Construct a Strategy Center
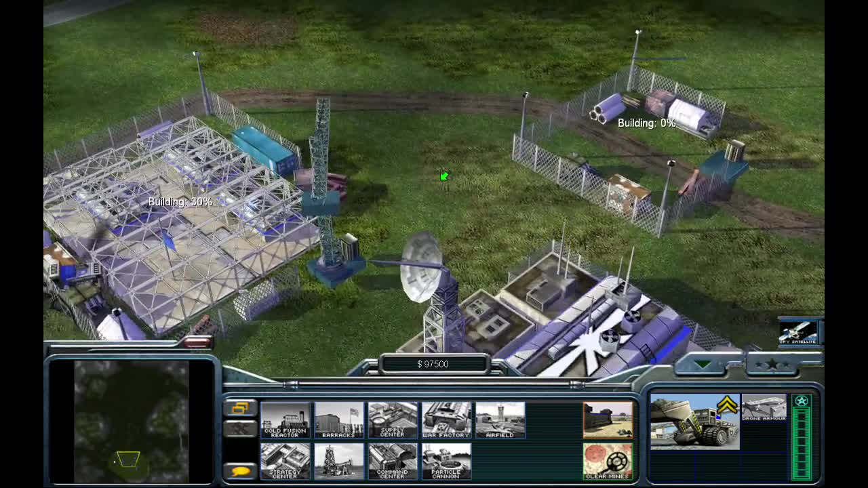The width and height of the screenshot is (868, 488). click(x=285, y=462)
